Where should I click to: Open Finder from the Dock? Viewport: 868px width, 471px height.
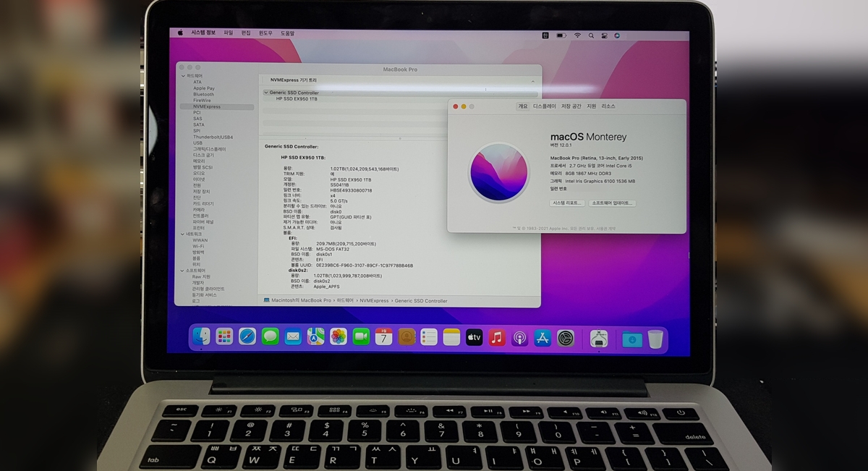[x=202, y=336]
